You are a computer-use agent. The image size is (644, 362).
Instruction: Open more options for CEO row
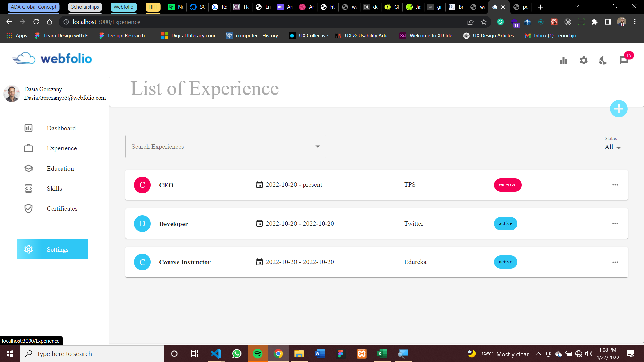click(615, 185)
